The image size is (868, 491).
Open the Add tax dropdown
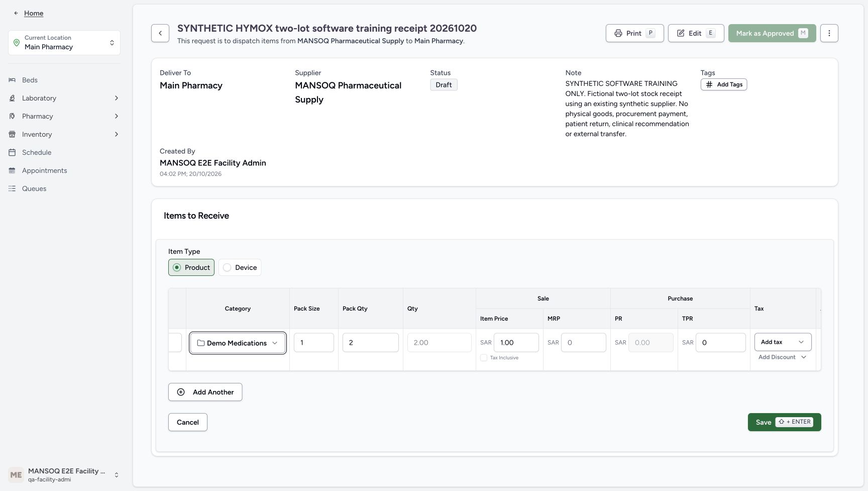(x=783, y=342)
